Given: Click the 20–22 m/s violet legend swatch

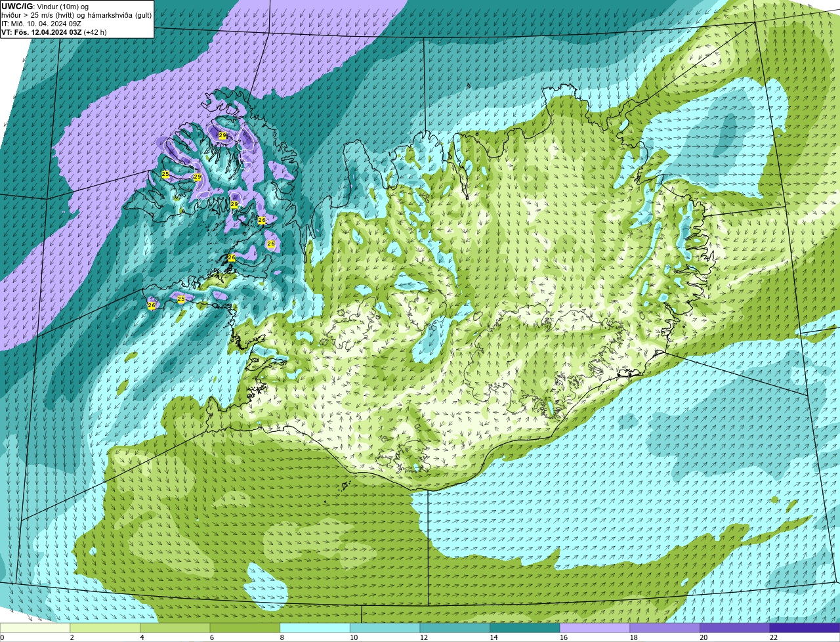Looking at the screenshot, I should [735, 628].
